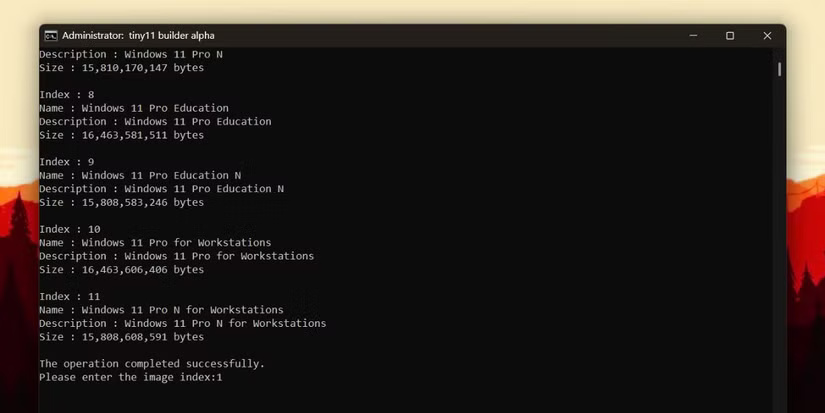Viewport: 825px width, 413px height.
Task: Click the command prompt icon in title bar
Action: [x=51, y=36]
